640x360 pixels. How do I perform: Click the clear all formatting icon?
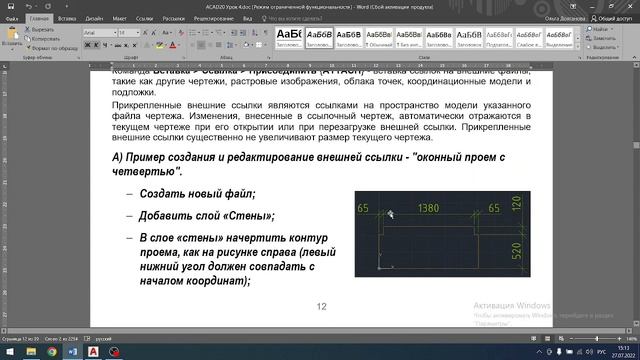181,33
